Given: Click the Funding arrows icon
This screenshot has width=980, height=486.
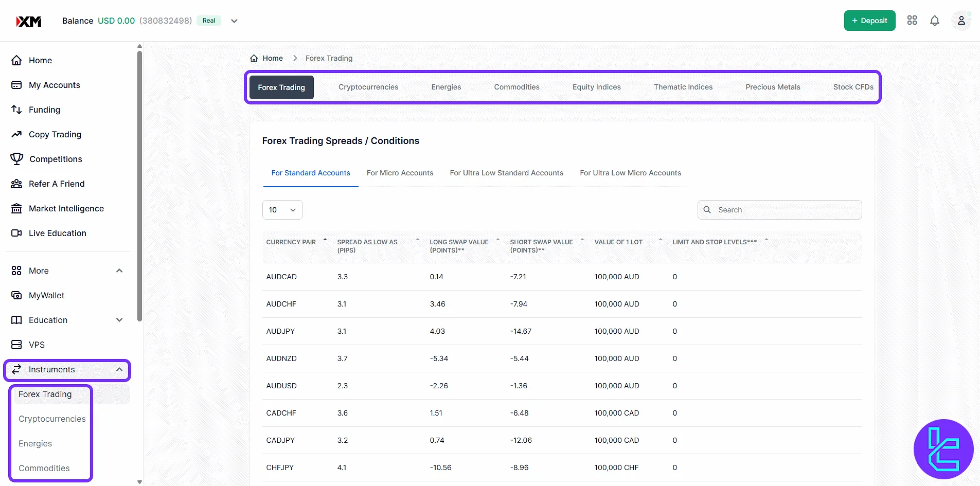Looking at the screenshot, I should click(x=16, y=110).
